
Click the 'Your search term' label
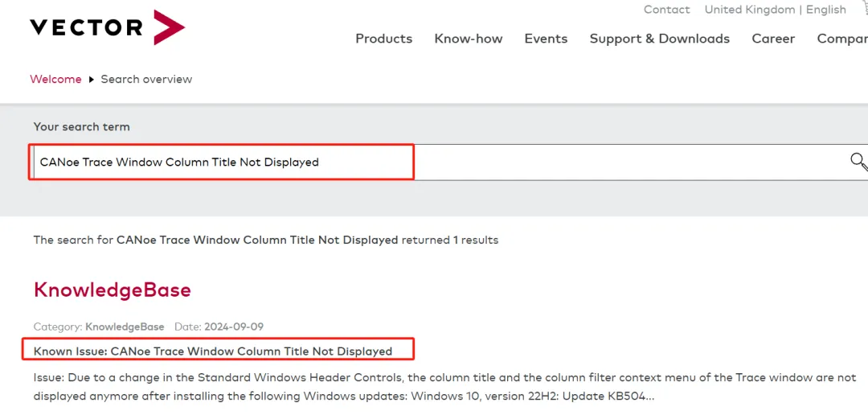click(x=81, y=127)
